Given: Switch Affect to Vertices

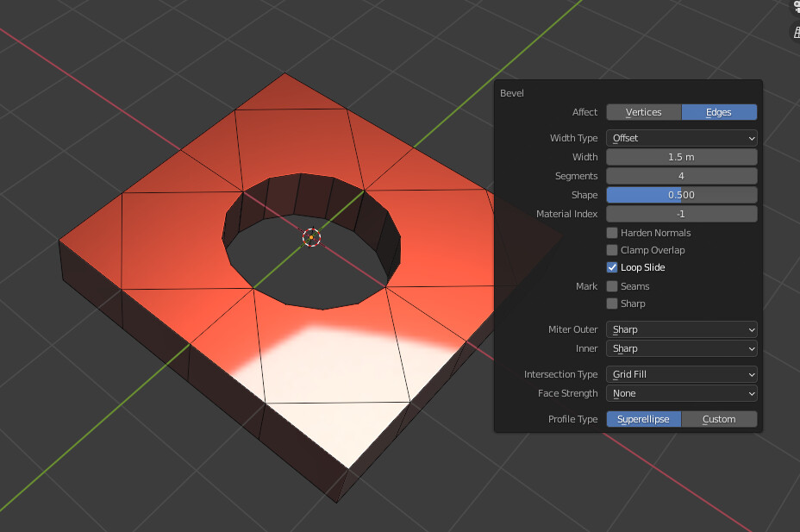Looking at the screenshot, I should click(643, 112).
